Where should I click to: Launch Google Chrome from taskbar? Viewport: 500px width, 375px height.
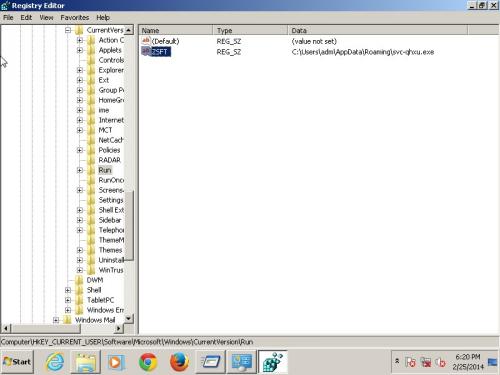click(148, 362)
